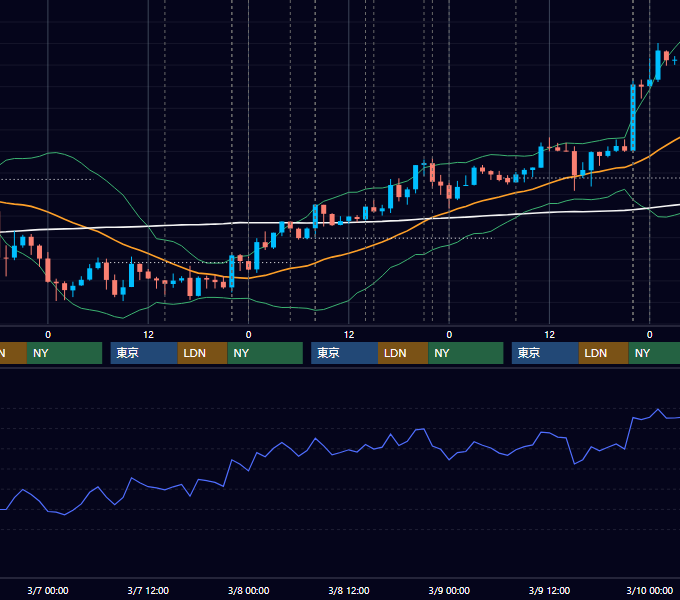
Task: Select the 3/8 00:00 time axis label
Action: tap(248, 590)
